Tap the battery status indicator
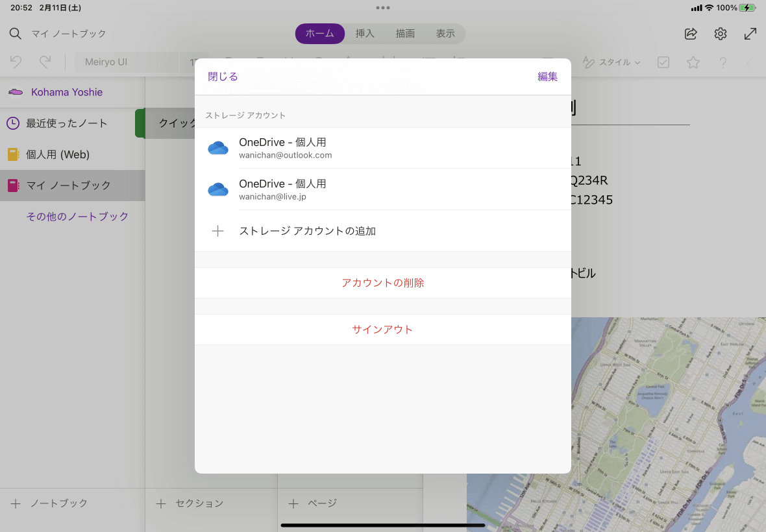 747,8
